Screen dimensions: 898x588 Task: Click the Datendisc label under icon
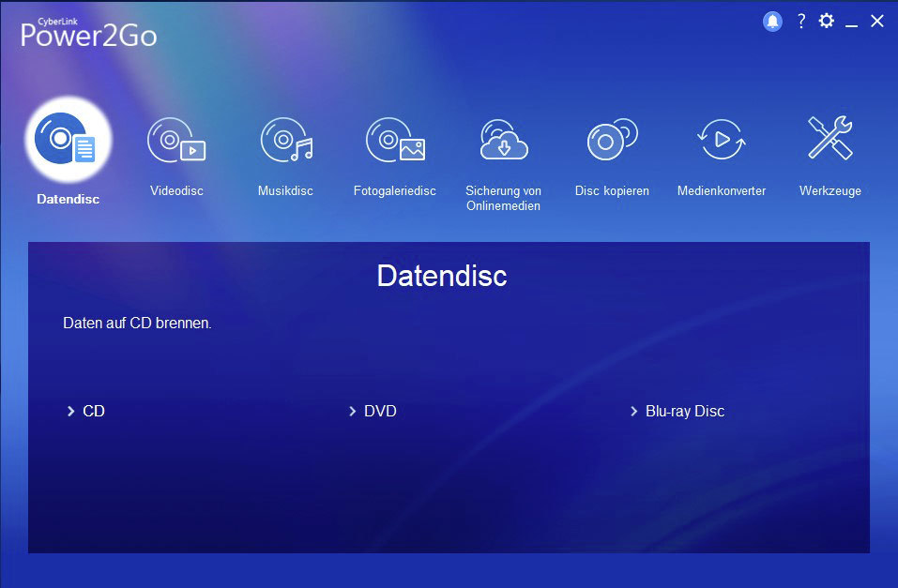(x=68, y=199)
